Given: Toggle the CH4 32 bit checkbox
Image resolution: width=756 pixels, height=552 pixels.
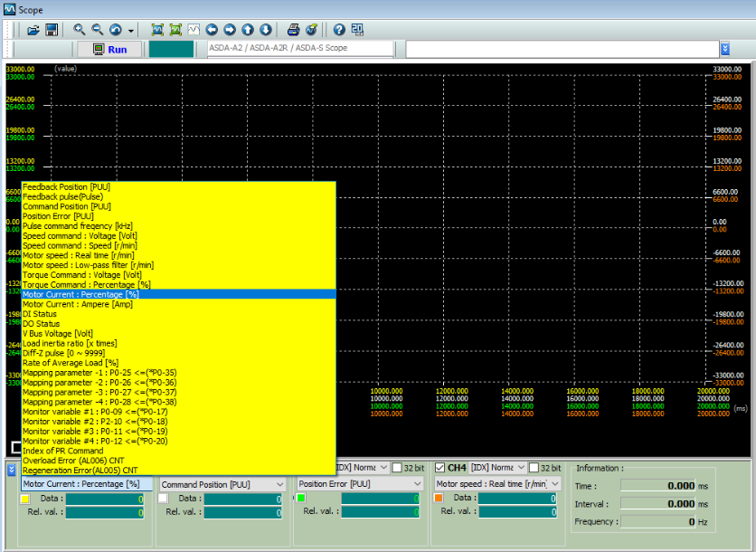Looking at the screenshot, I should 534,468.
